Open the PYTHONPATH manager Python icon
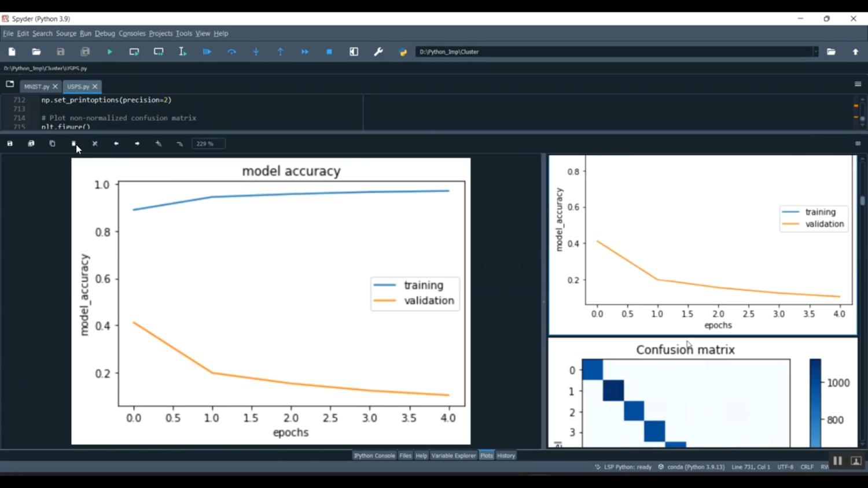868x488 pixels. pos(403,52)
